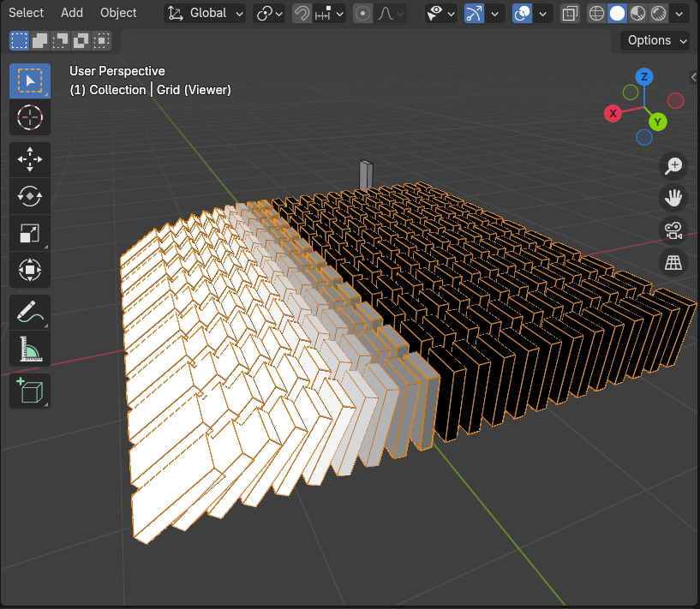Open the Select menu

pos(26,13)
